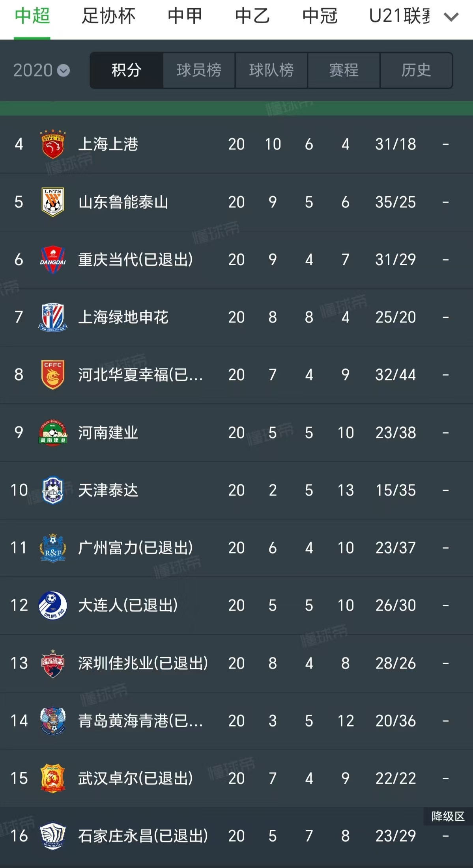Open the 2020 season year dropdown

pos(41,70)
